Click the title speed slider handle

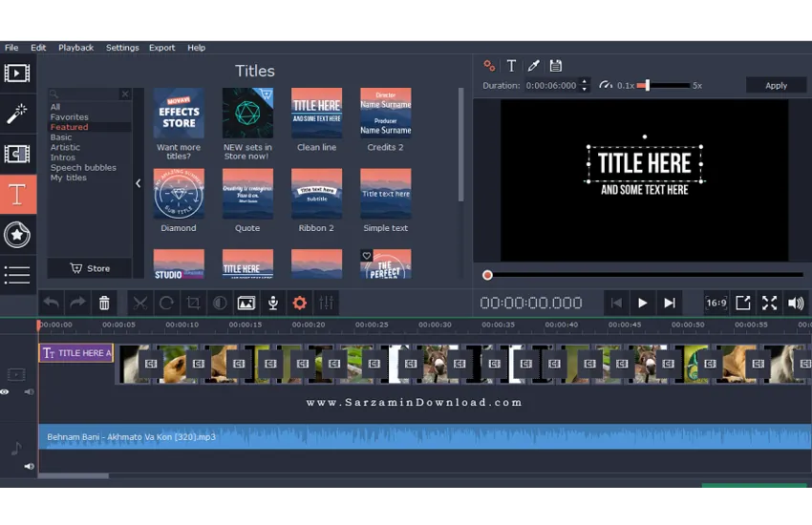(x=646, y=85)
